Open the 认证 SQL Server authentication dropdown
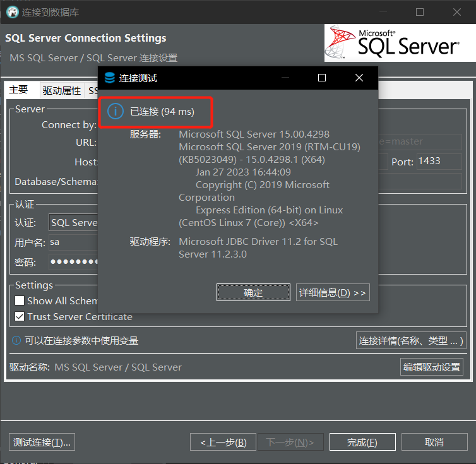The height and width of the screenshot is (464, 476). [x=73, y=223]
